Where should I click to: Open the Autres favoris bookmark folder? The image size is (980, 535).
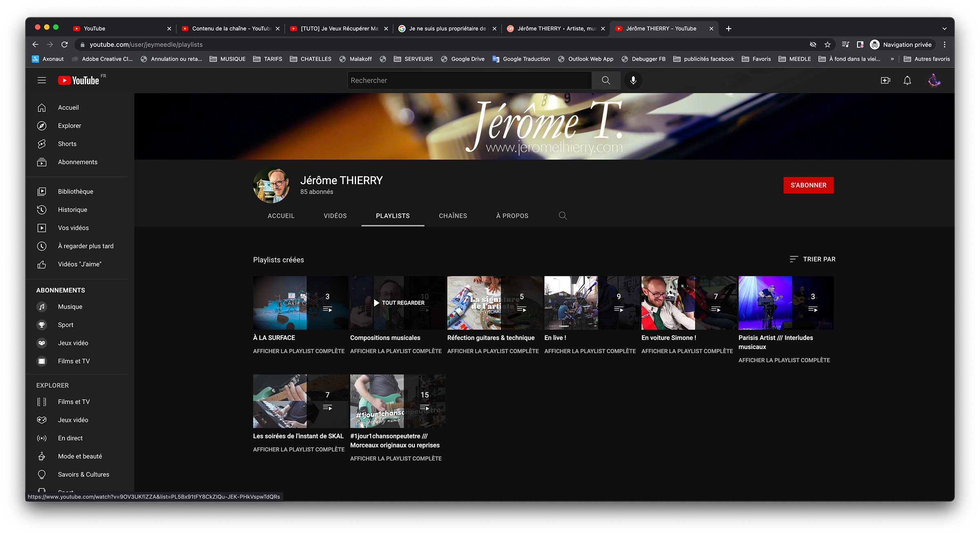(x=927, y=59)
